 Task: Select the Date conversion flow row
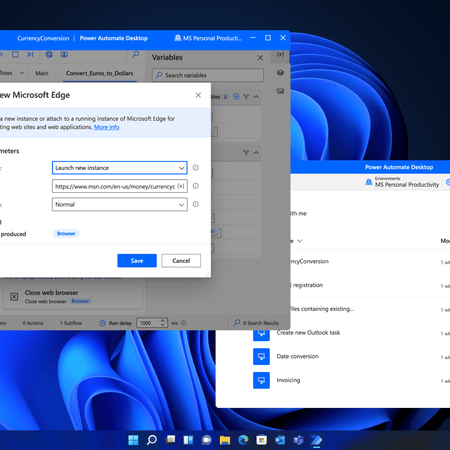[342, 357]
